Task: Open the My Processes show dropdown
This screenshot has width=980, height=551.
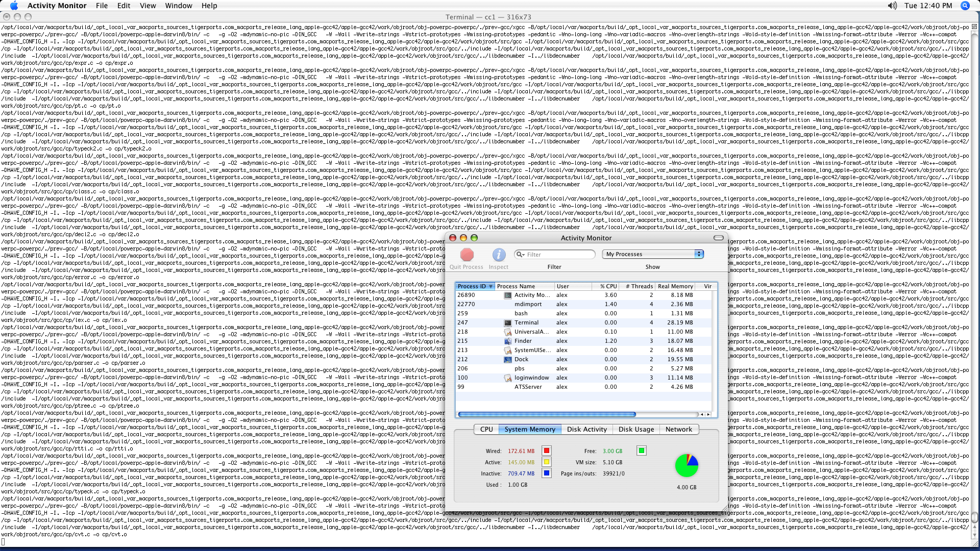Action: coord(653,254)
